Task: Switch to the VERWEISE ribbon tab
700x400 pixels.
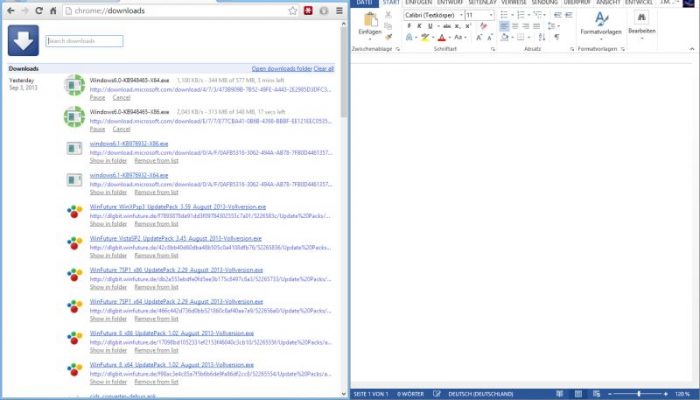Action: click(514, 3)
